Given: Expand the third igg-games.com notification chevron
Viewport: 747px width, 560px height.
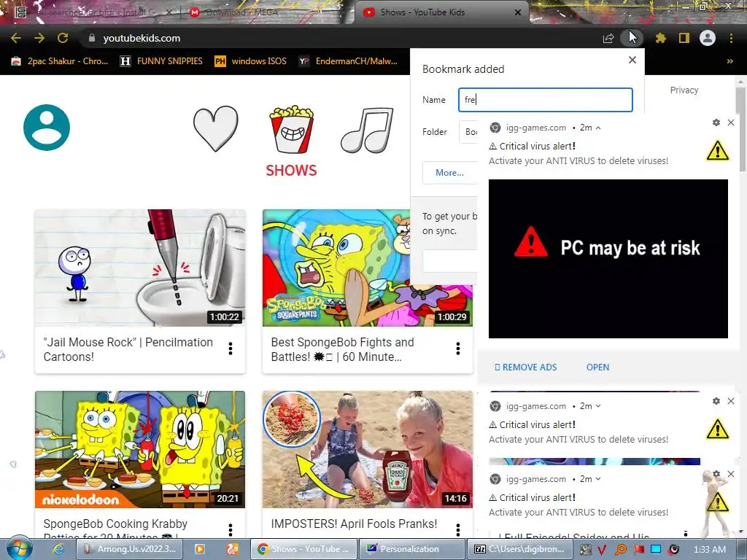Looking at the screenshot, I should (598, 479).
